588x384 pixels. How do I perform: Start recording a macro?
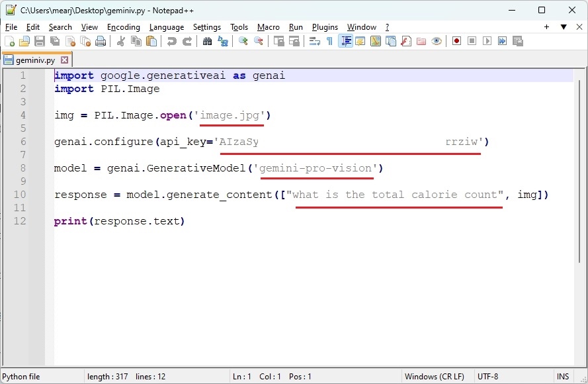[x=456, y=40]
